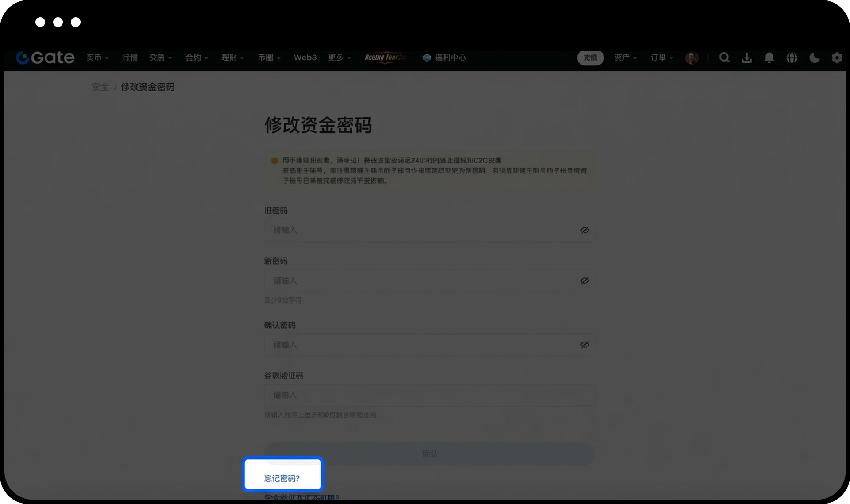
Task: Show old password via eye icon
Action: click(584, 230)
